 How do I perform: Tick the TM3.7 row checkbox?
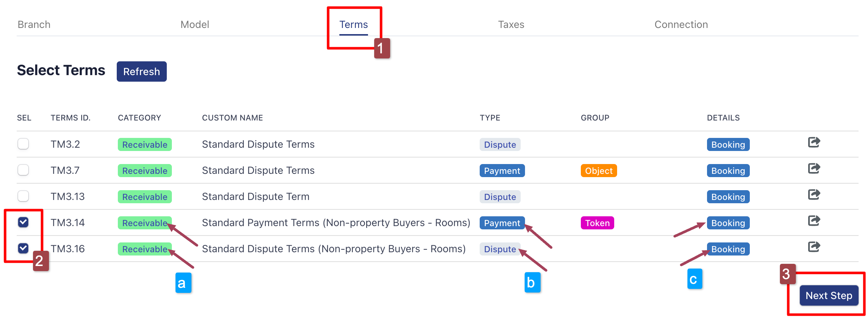pos(23,170)
